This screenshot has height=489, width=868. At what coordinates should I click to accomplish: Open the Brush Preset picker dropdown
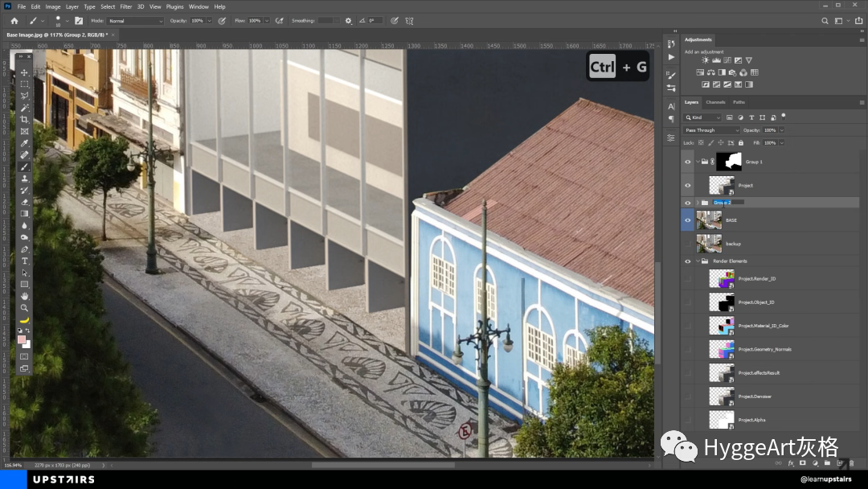[x=67, y=20]
